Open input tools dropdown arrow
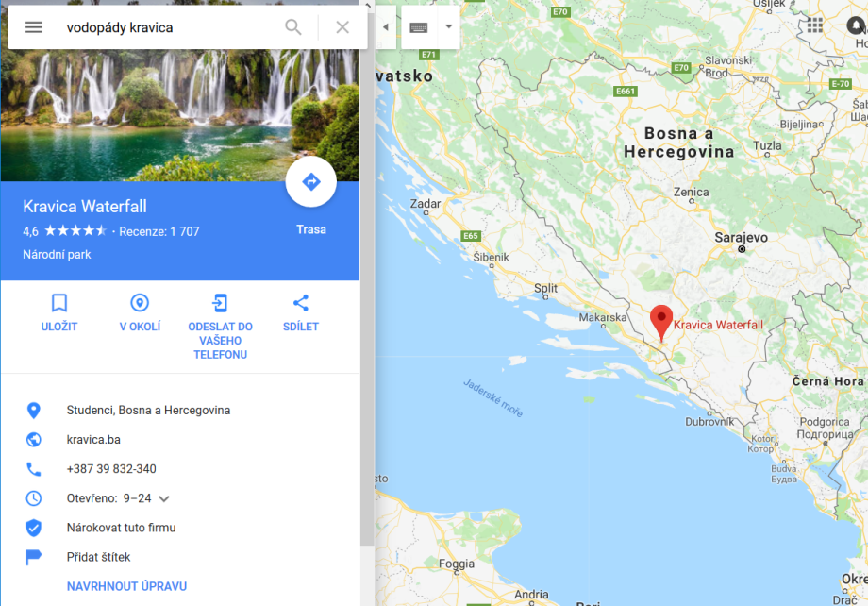Image resolution: width=868 pixels, height=606 pixels. (448, 26)
